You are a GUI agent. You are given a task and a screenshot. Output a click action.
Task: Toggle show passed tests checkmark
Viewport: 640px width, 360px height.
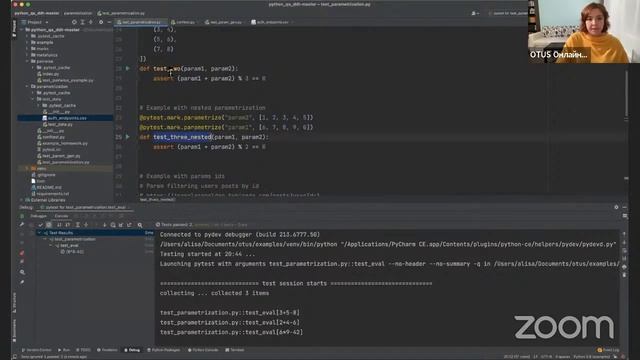click(40, 225)
